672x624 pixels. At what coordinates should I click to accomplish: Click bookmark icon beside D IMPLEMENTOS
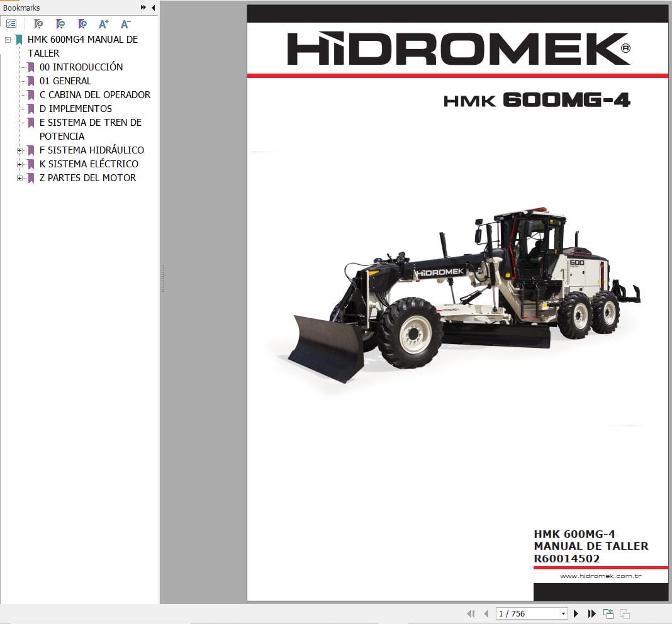(x=31, y=109)
